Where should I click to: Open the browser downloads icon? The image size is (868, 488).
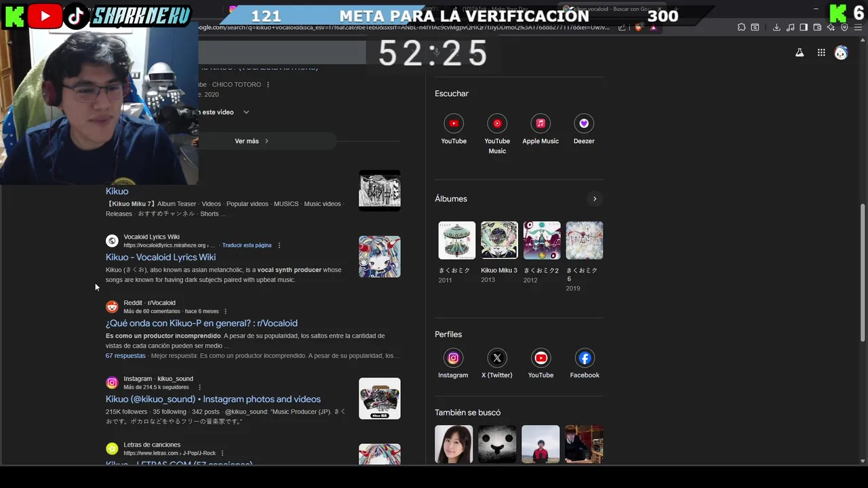(776, 27)
